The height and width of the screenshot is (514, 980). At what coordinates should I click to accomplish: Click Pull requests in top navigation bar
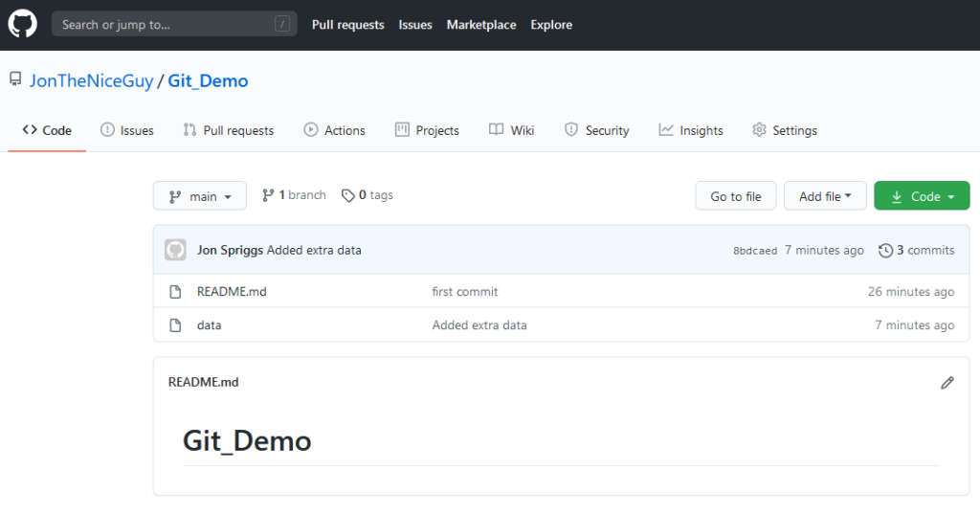tap(348, 25)
